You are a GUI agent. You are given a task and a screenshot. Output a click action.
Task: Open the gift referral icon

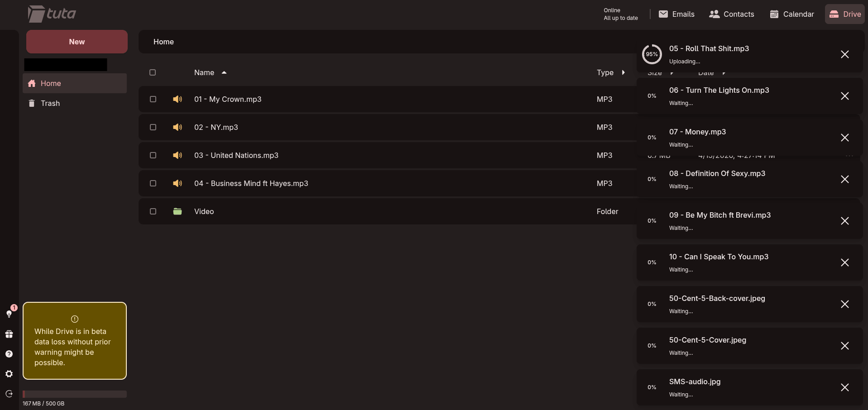coord(9,334)
